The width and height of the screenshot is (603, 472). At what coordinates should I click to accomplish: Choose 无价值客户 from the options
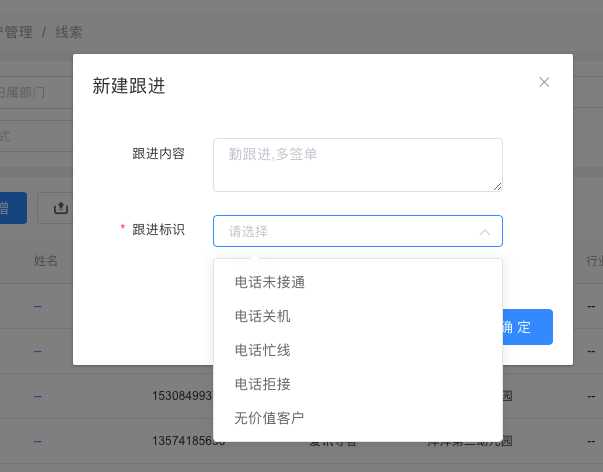pos(269,418)
